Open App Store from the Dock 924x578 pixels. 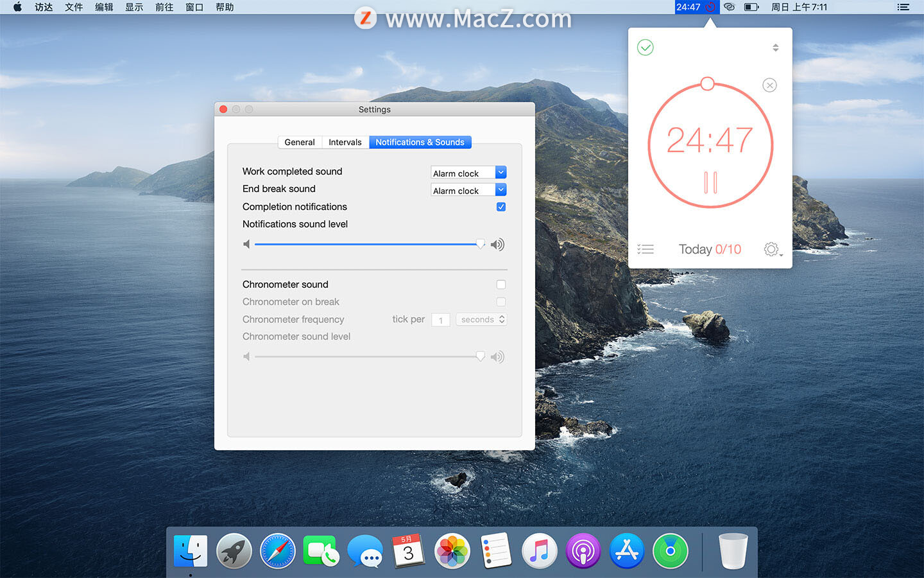627,551
